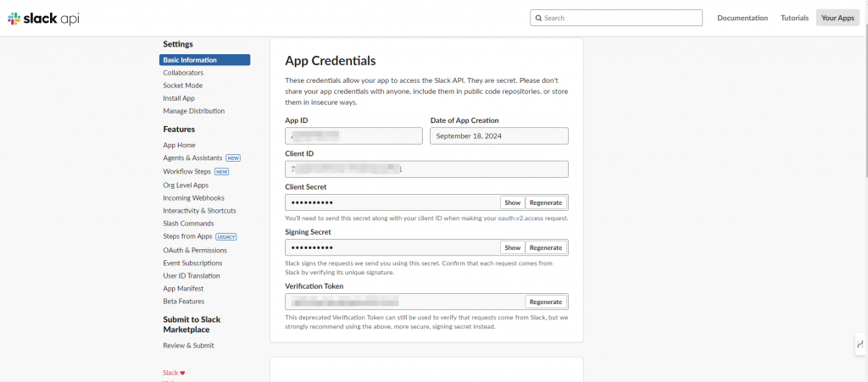
Task: Open Interactivity & Shortcuts
Action: [199, 211]
